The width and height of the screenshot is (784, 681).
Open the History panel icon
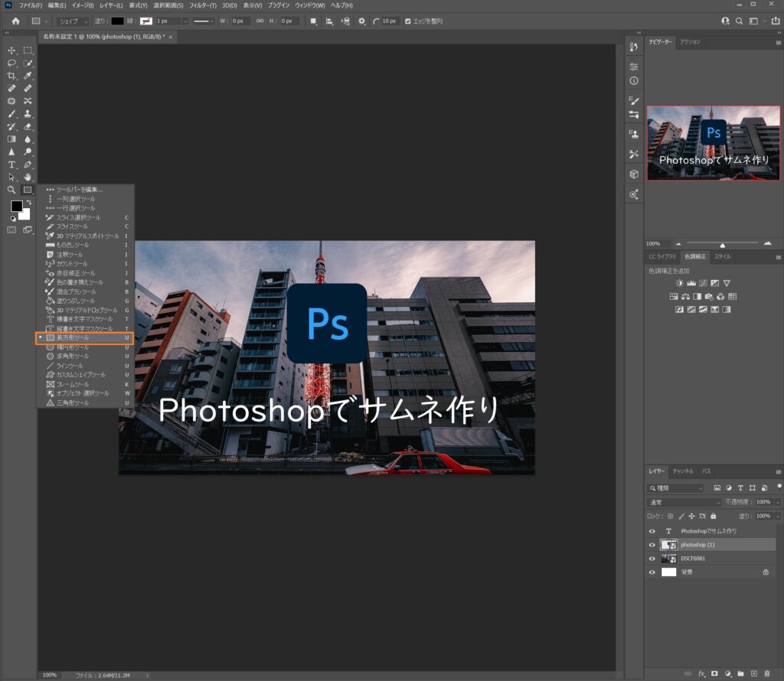click(633, 47)
